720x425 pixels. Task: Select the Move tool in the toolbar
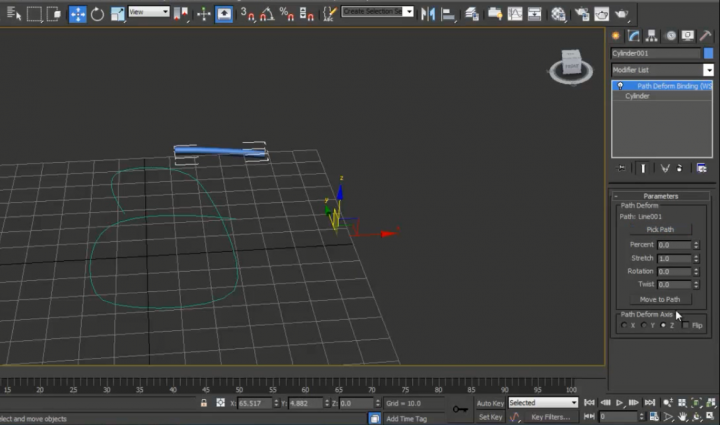(77, 14)
